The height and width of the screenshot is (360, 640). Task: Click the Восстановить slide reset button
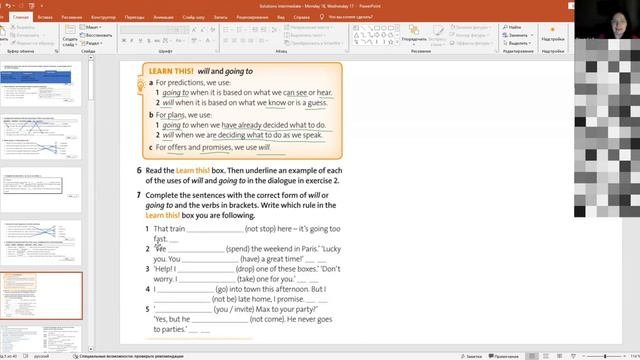(x=96, y=35)
